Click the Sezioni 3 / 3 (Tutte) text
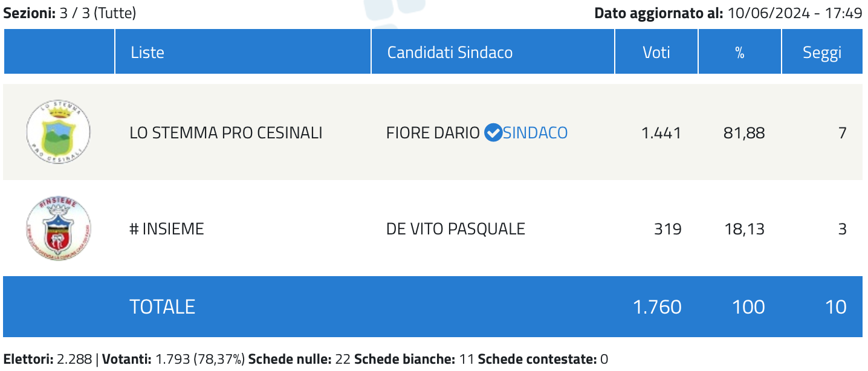The height and width of the screenshot is (371, 868). pos(70,13)
